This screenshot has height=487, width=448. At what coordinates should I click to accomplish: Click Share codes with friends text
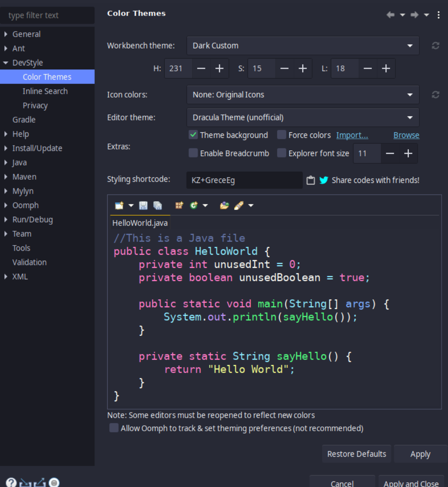pos(375,180)
